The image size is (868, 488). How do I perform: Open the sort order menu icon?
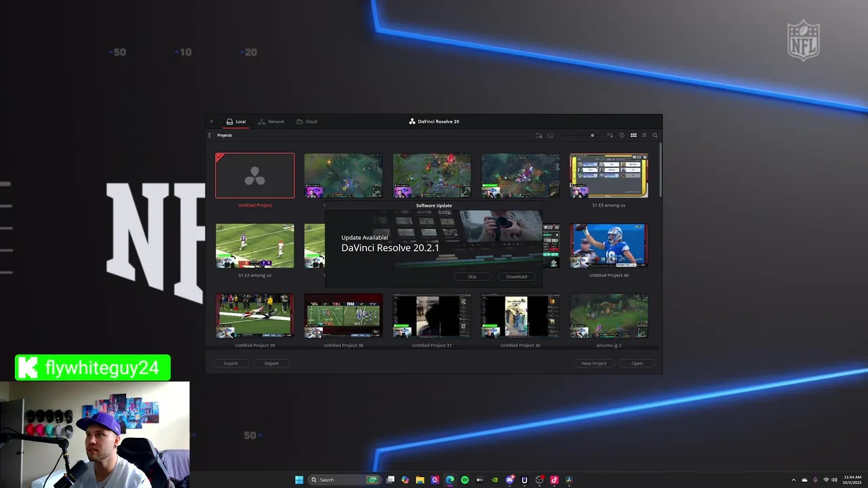click(610, 136)
